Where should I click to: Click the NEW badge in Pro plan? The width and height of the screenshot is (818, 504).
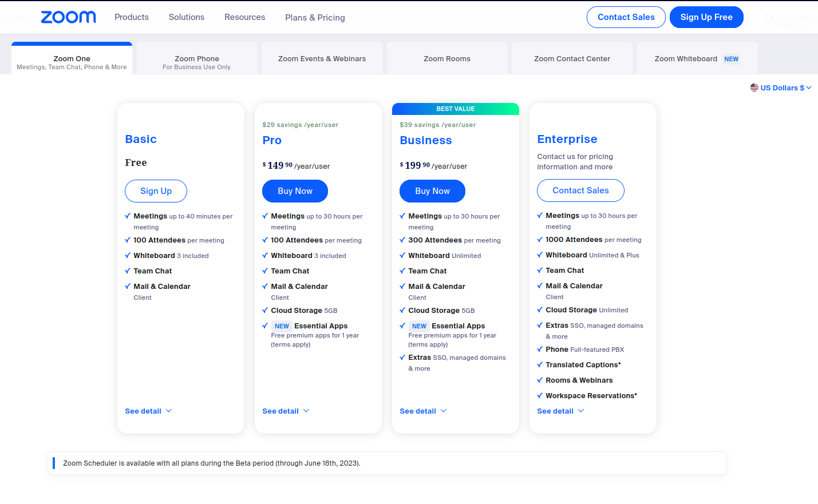(x=282, y=326)
